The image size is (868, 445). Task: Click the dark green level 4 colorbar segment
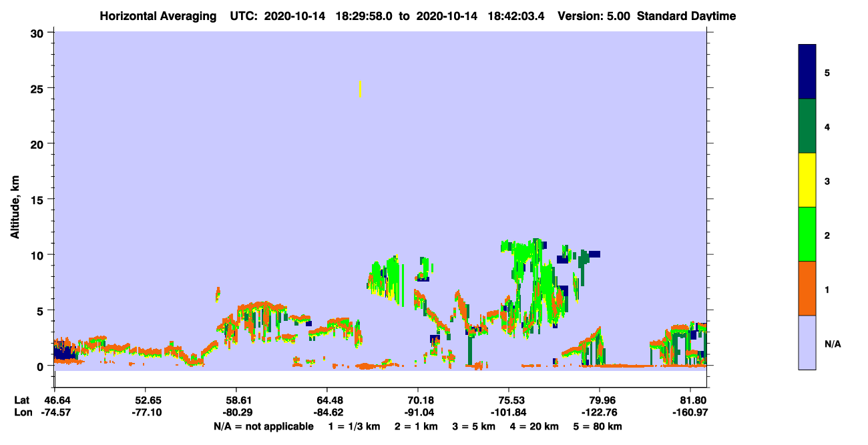[807, 126]
